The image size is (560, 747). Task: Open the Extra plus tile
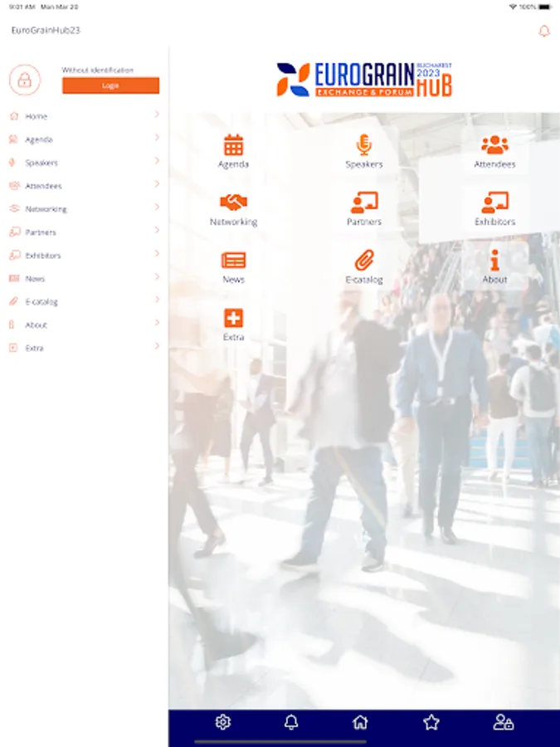pos(233,325)
